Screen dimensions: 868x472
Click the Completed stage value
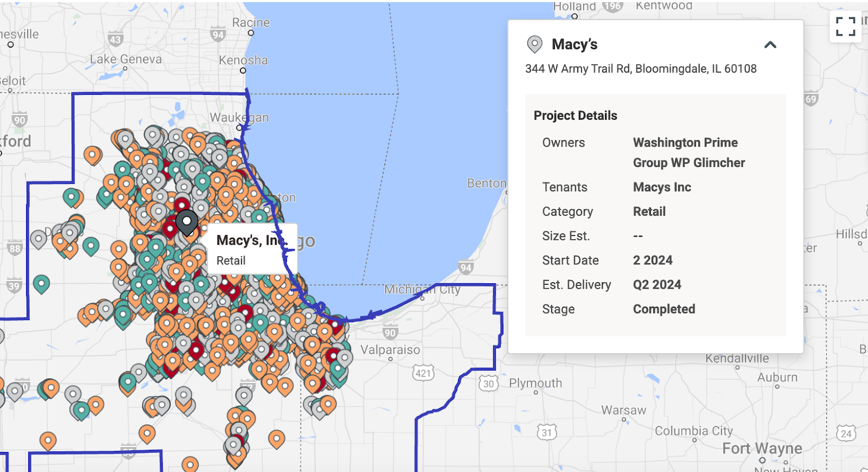click(664, 309)
